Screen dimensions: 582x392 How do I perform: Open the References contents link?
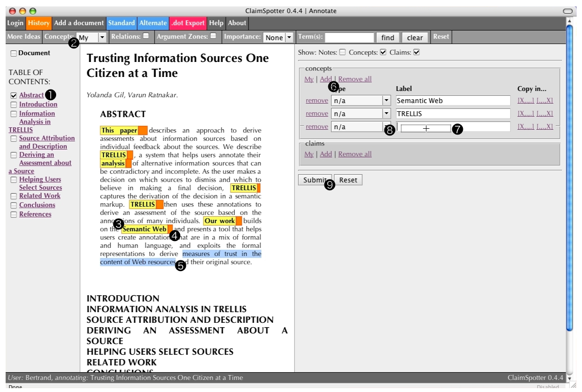(35, 214)
